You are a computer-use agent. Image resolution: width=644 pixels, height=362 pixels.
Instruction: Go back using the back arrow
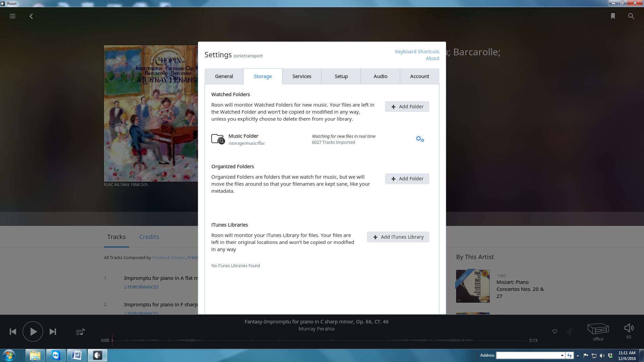click(x=31, y=16)
